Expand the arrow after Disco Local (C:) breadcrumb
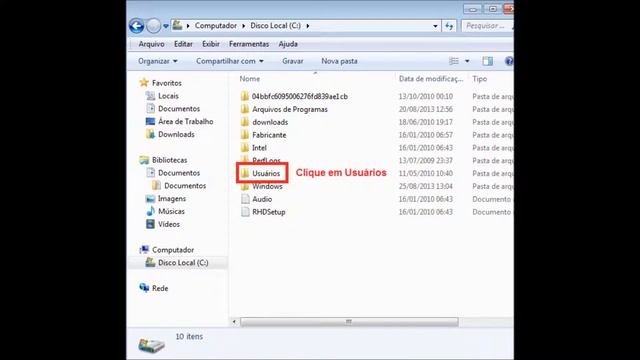This screenshot has width=640, height=360. point(308,26)
